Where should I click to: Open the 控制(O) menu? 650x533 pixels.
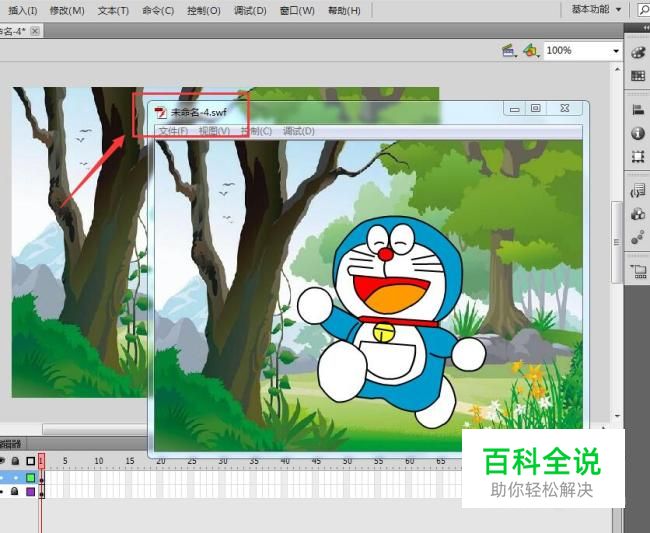point(204,11)
